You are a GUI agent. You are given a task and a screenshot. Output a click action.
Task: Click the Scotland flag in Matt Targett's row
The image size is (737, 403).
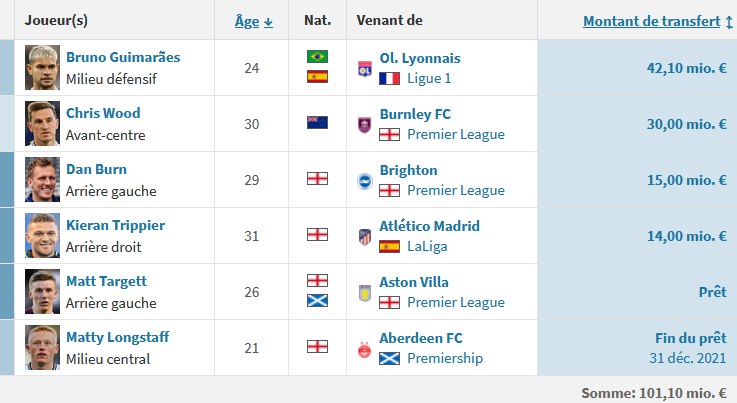click(x=317, y=300)
